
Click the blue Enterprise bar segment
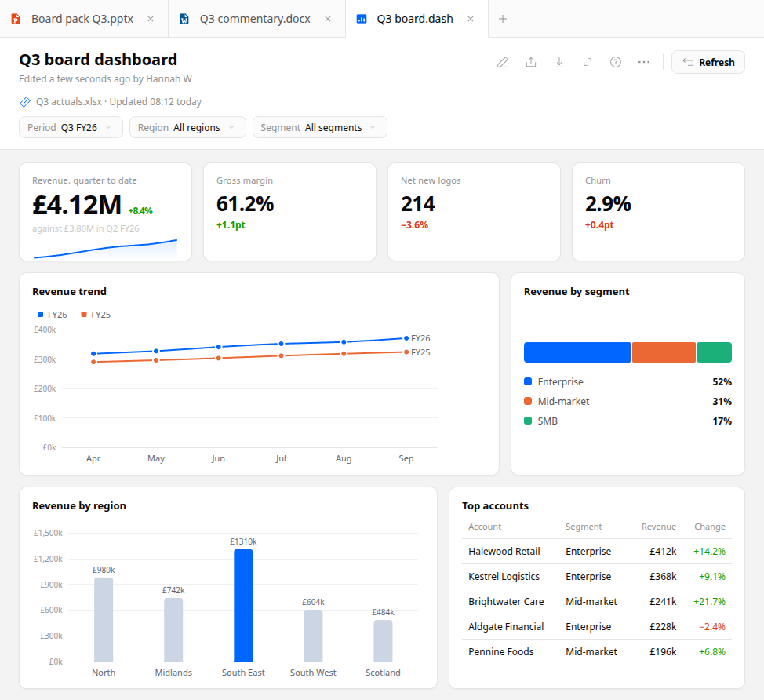[x=577, y=352]
